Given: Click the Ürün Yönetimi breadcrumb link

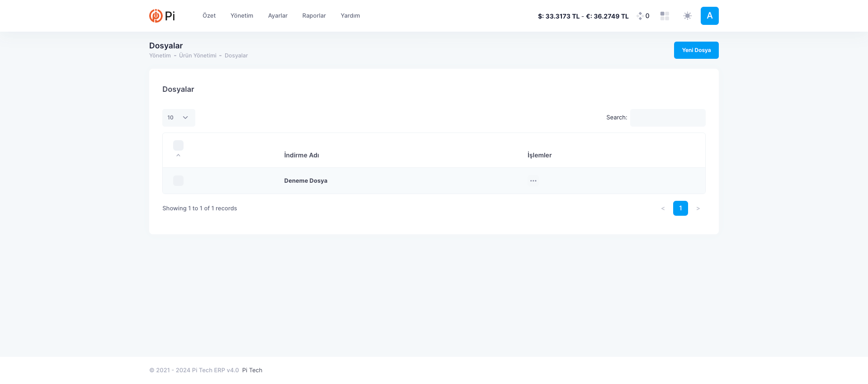Looking at the screenshot, I should (198, 56).
